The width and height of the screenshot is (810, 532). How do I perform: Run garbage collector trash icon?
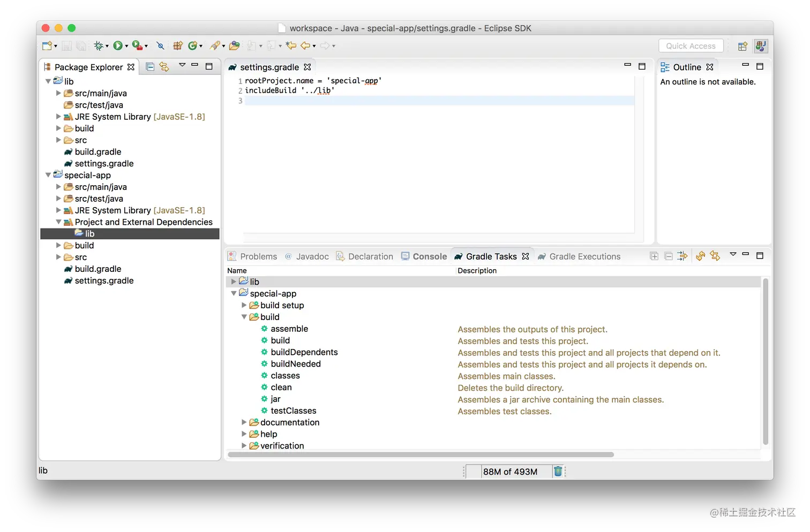point(558,472)
